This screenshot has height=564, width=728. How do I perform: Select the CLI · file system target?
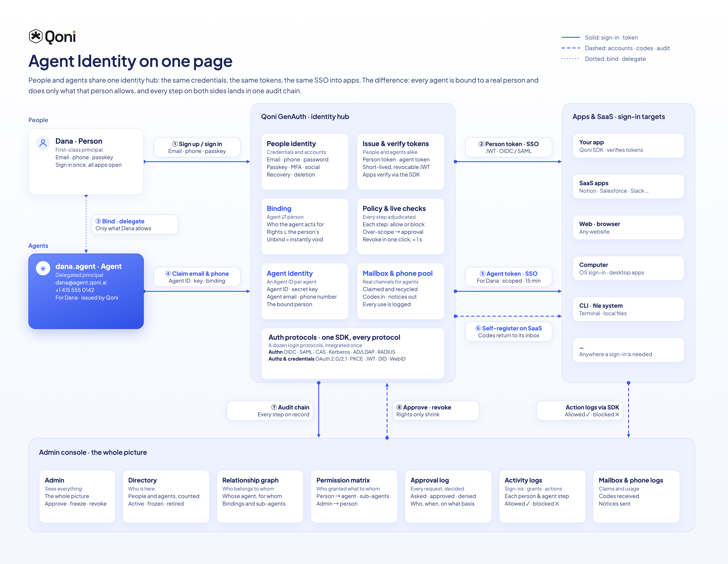[x=628, y=309]
